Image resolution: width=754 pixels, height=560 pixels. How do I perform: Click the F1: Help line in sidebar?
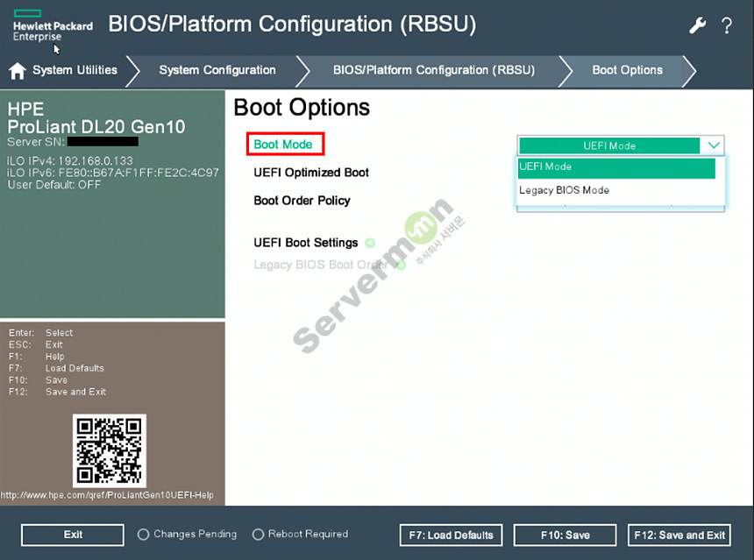pyautogui.click(x=37, y=357)
